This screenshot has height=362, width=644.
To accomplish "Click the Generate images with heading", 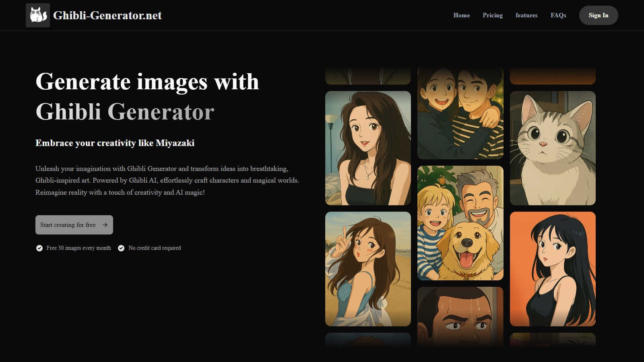I will tap(147, 82).
